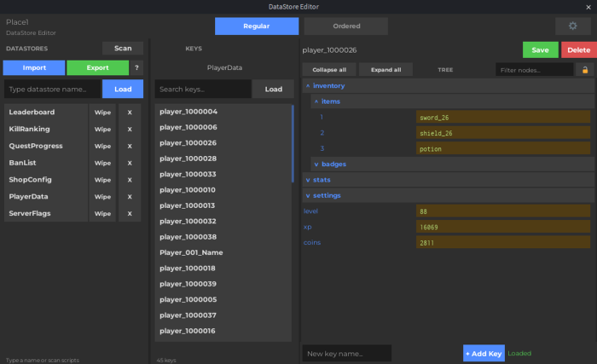Wipe the Leaderboard datastore

pos(102,113)
